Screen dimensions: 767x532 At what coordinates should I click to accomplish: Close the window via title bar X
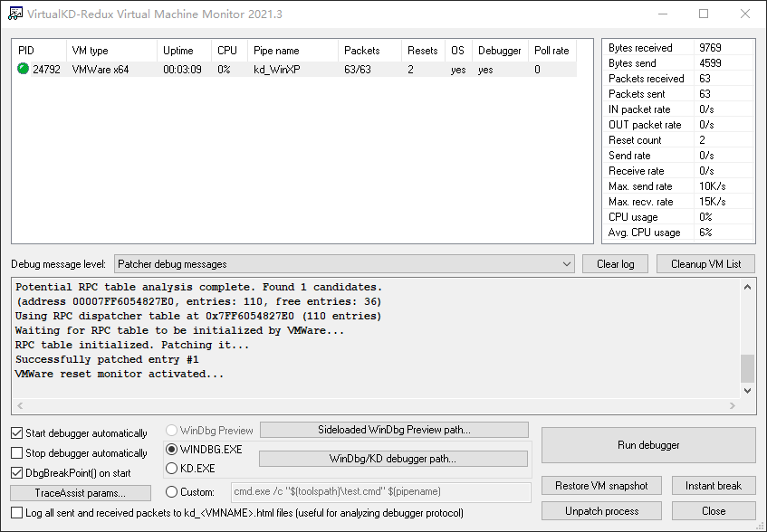coord(745,14)
